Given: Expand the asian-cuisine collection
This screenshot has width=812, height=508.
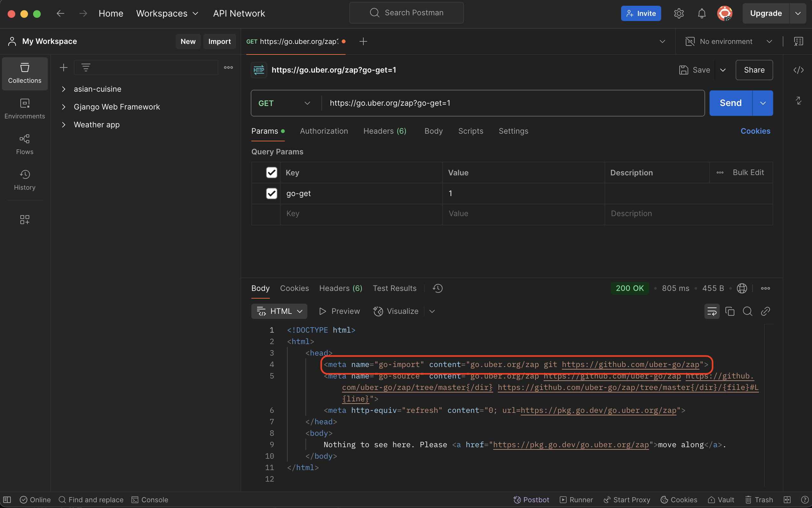Looking at the screenshot, I should [x=63, y=89].
